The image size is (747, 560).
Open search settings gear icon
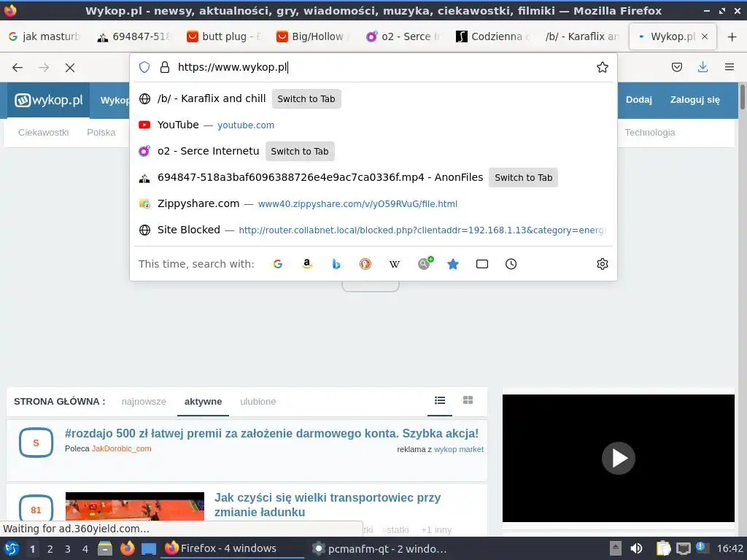tap(602, 264)
